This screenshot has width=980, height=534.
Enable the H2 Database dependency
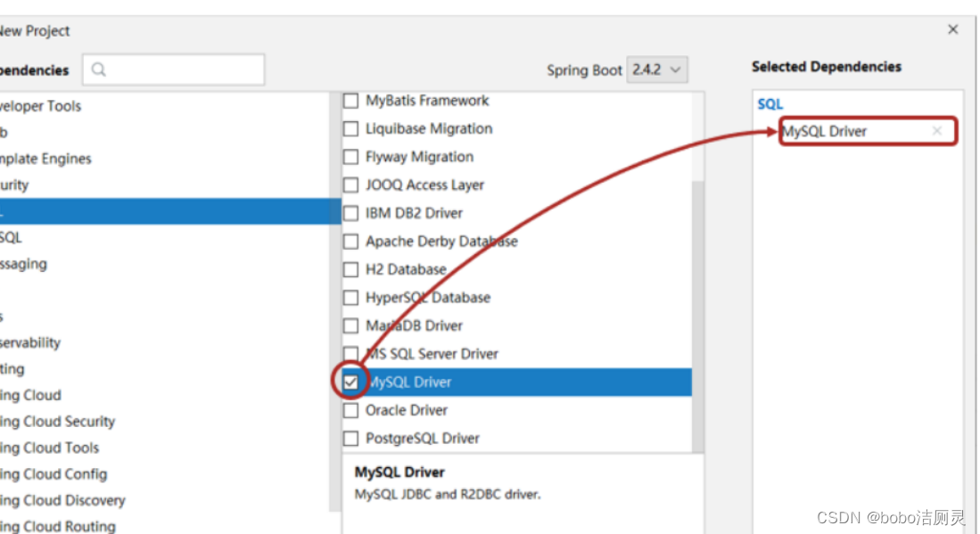click(350, 269)
